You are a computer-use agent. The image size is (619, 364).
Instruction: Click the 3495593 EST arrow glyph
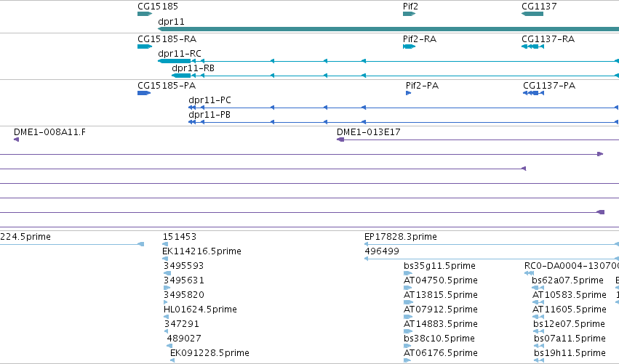(x=167, y=273)
